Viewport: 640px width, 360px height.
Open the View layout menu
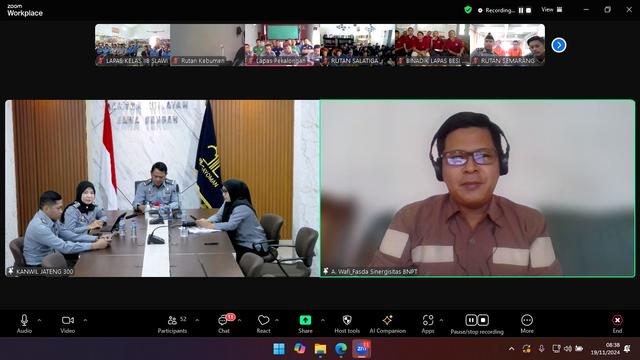(x=551, y=9)
